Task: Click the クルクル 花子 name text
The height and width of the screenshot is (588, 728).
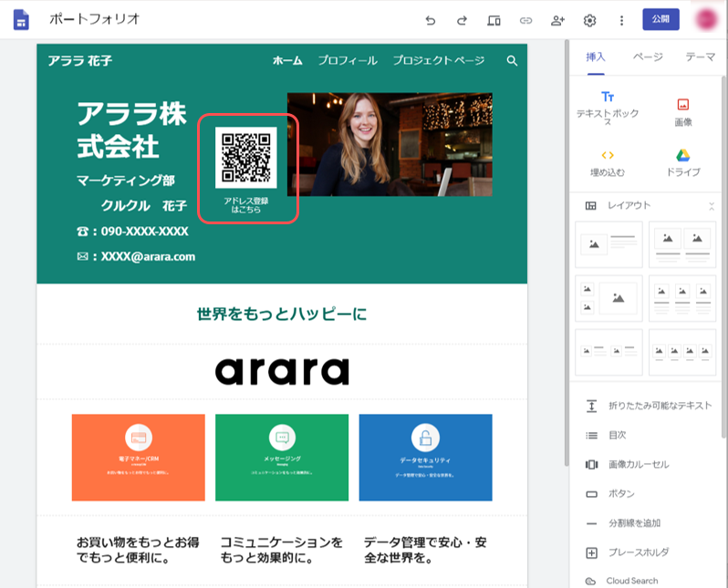Action: pyautogui.click(x=144, y=206)
